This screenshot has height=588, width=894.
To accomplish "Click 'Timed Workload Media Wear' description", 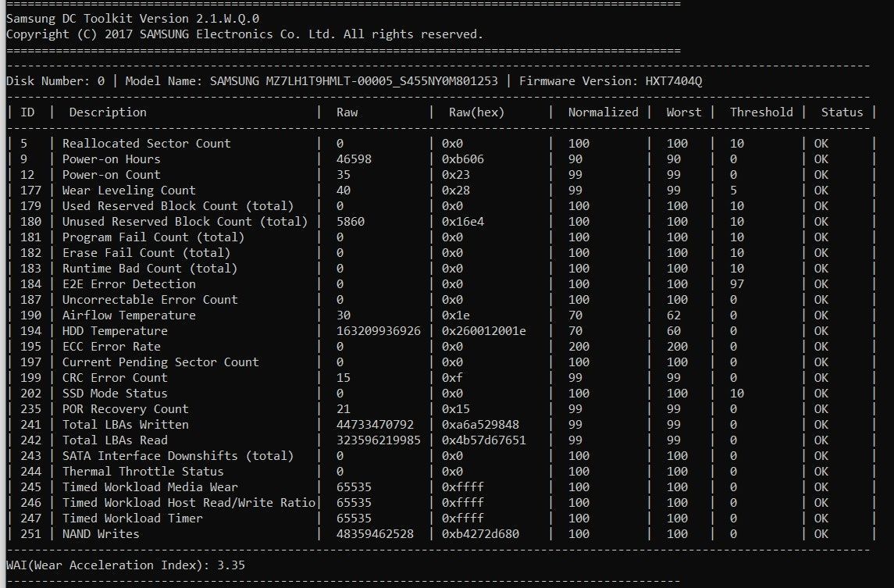I will click(150, 487).
